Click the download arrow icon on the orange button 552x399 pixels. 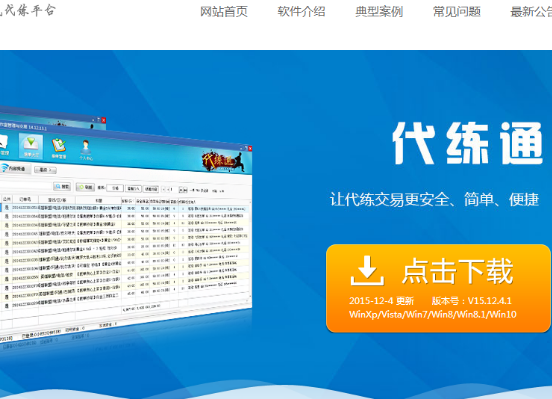(x=367, y=271)
